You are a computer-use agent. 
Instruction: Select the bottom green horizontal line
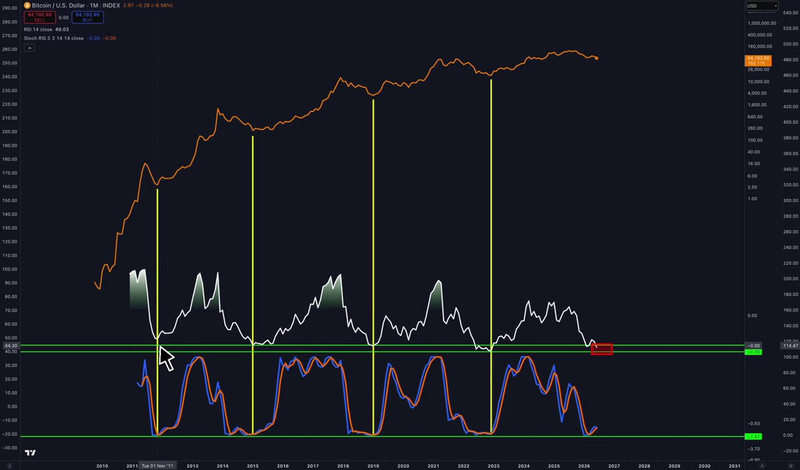coord(382,436)
